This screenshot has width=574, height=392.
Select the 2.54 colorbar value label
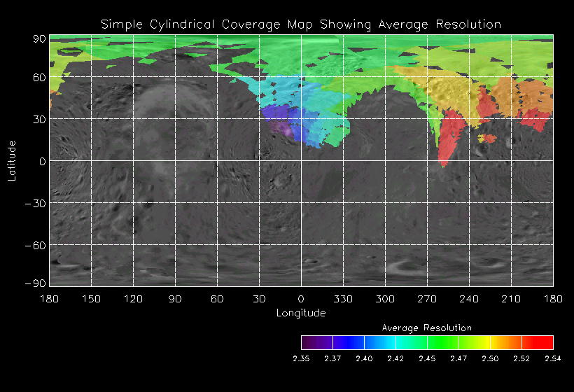553,358
